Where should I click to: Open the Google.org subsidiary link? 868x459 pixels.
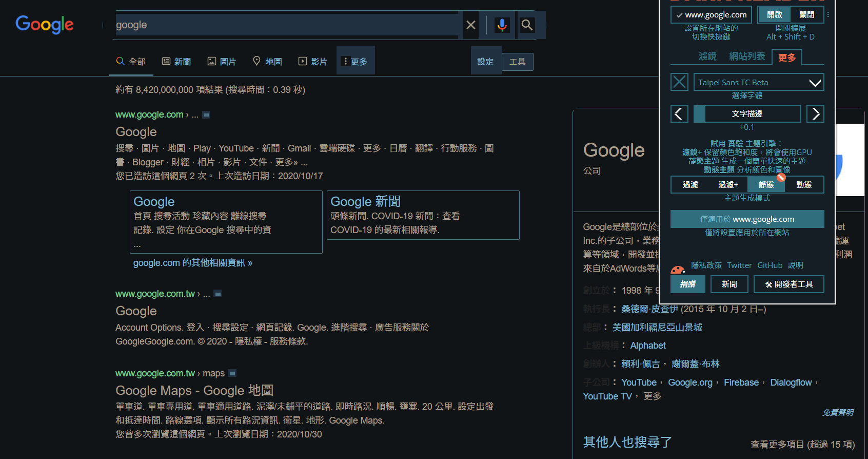click(x=690, y=382)
